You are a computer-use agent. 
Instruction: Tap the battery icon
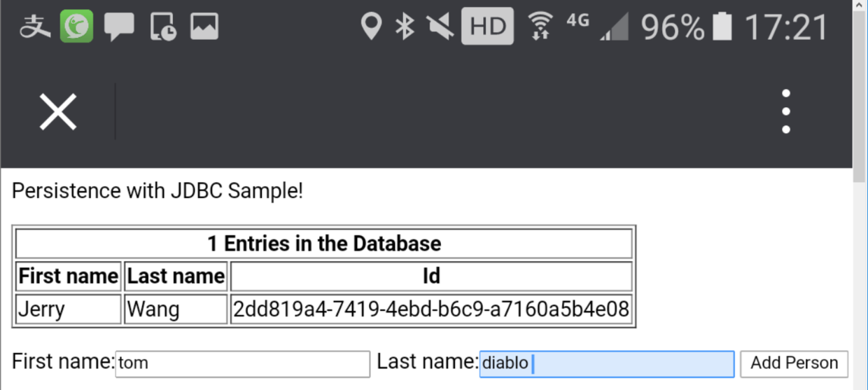(x=722, y=27)
